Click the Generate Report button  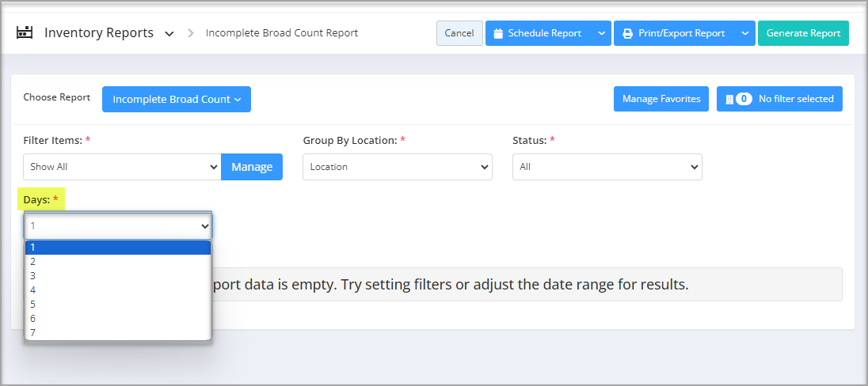pos(803,33)
